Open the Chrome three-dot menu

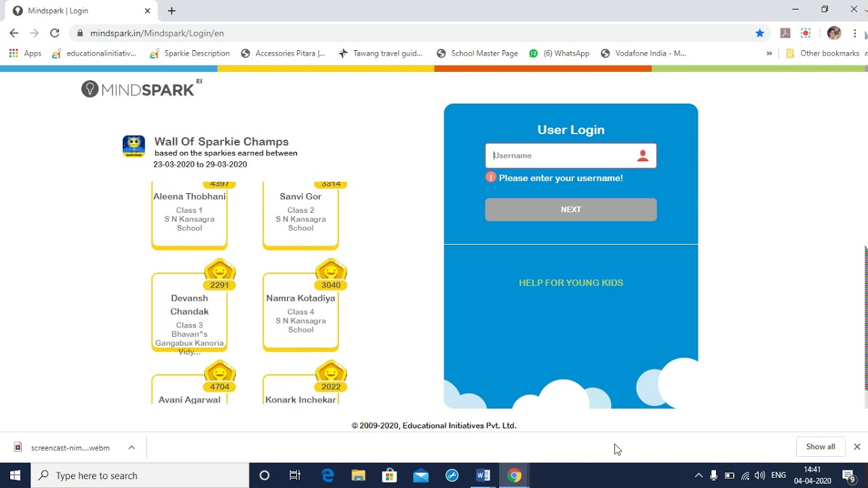(x=855, y=33)
